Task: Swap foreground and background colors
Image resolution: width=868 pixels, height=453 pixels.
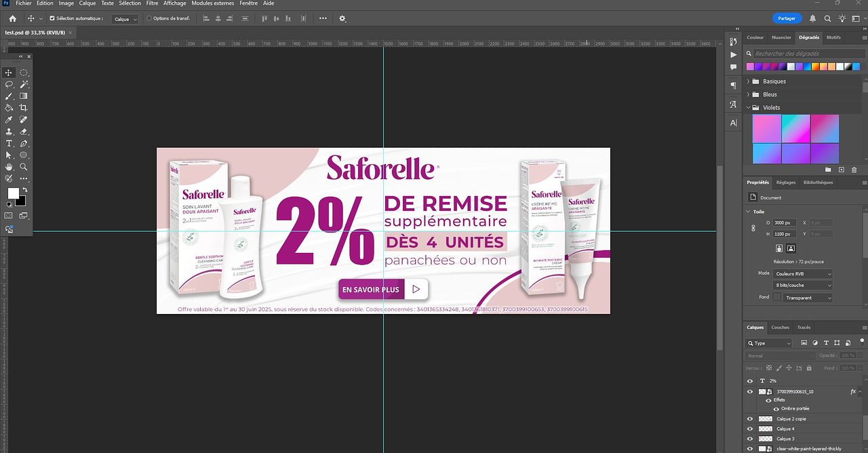Action: point(24,190)
